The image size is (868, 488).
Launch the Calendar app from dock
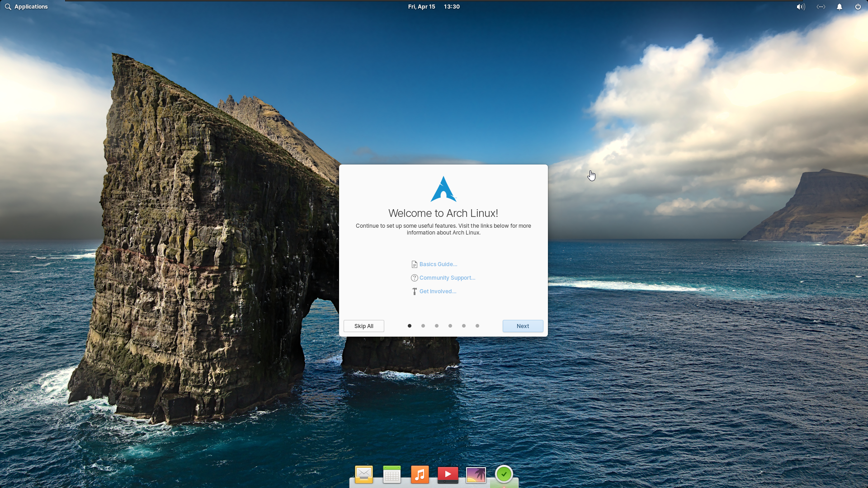[x=392, y=474]
